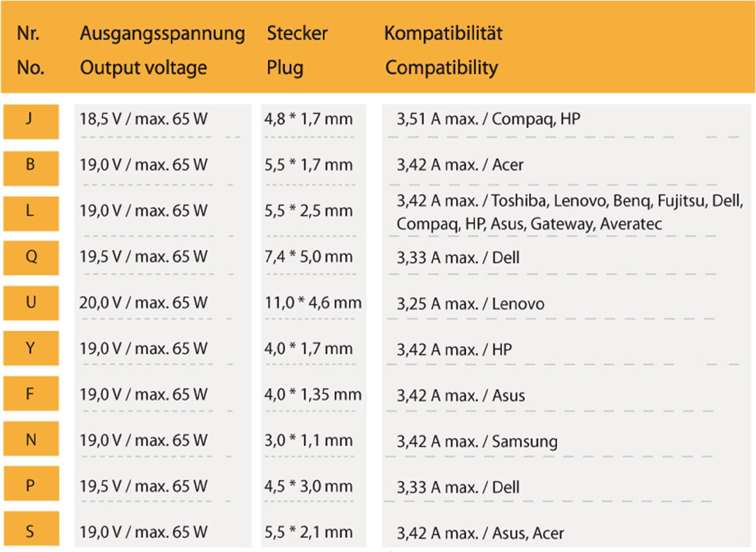Click the 11,0 * 4,6 mm plug size
This screenshot has width=756, height=552.
(313, 303)
